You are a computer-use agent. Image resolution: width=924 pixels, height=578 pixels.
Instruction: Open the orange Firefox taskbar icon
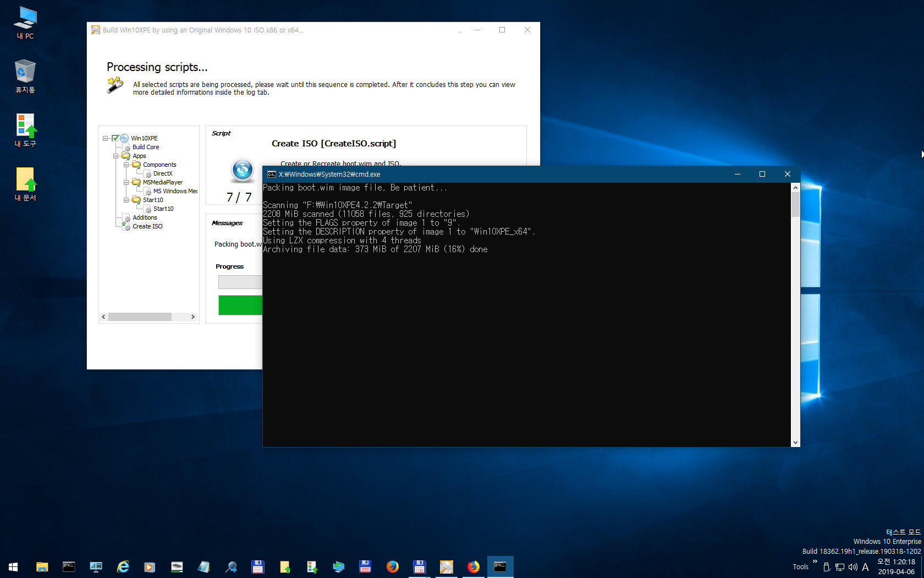click(x=392, y=567)
